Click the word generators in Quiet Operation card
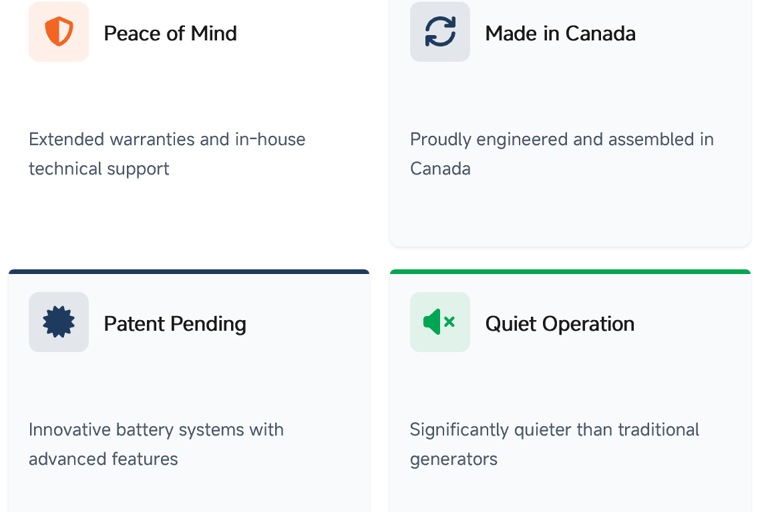 (x=453, y=459)
